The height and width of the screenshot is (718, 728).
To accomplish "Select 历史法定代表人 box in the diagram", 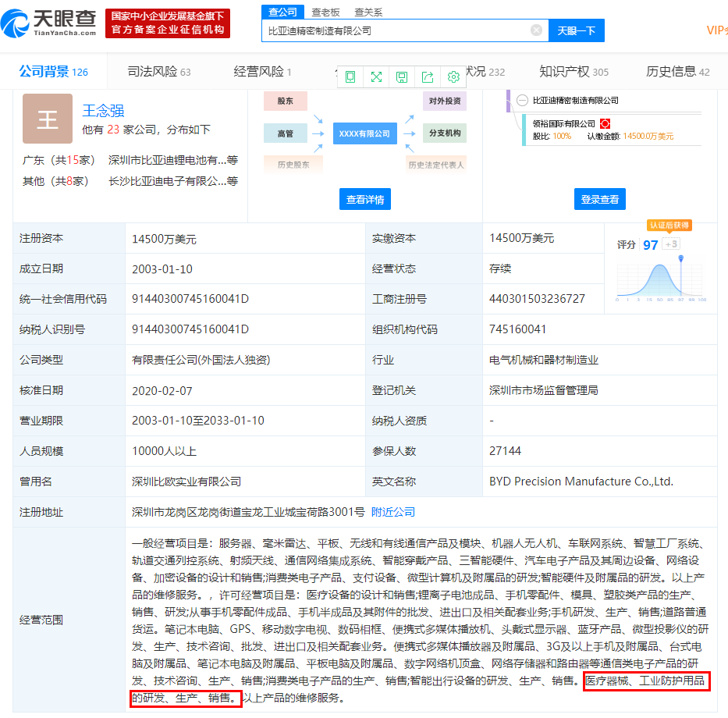I will (436, 165).
